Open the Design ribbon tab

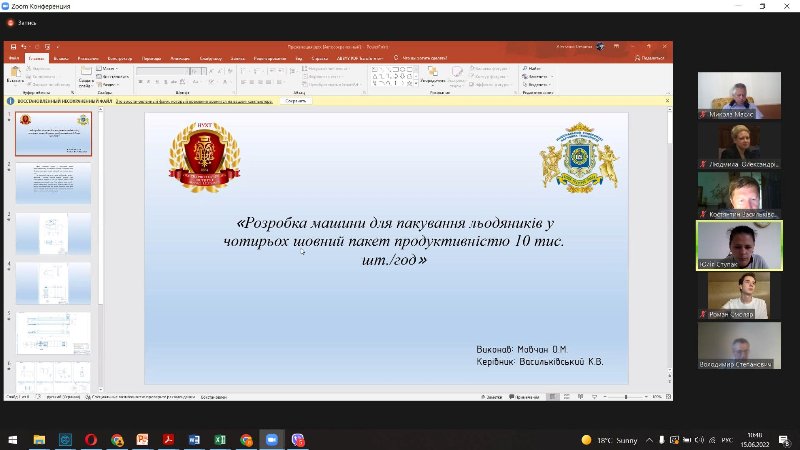tap(120, 58)
